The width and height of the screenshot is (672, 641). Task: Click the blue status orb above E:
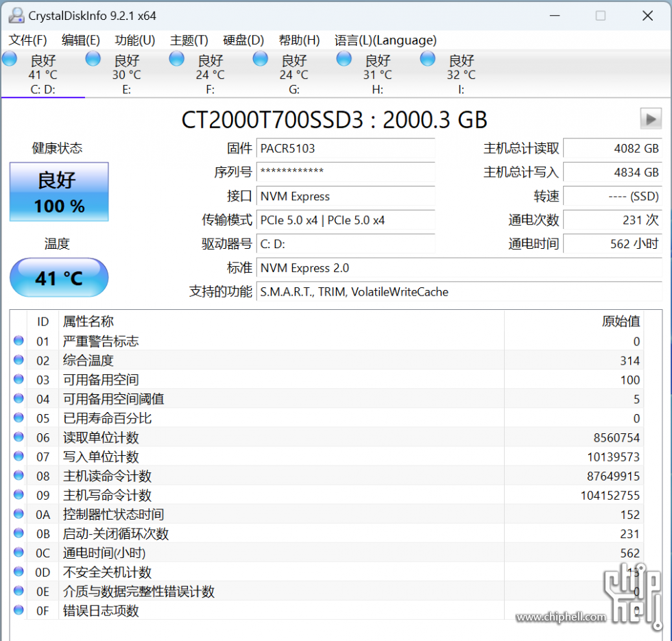click(93, 59)
